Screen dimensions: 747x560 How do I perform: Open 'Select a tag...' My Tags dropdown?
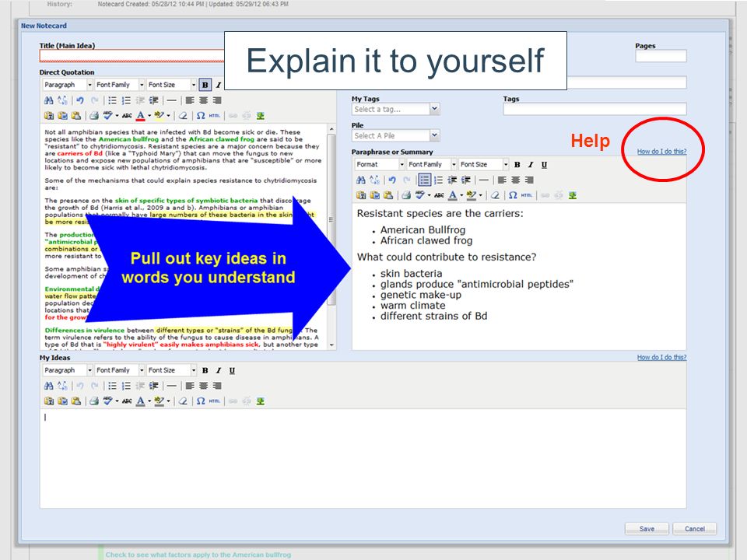(395, 109)
